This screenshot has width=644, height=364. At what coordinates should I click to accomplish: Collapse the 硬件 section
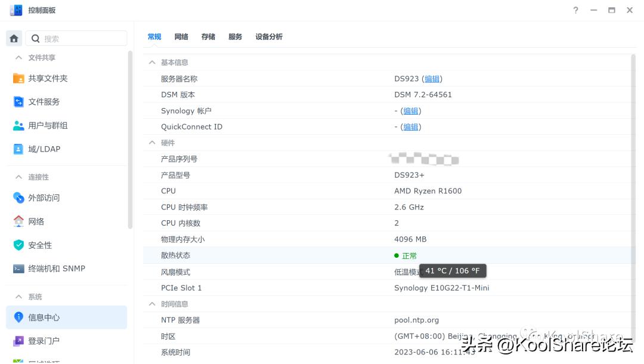pyautogui.click(x=152, y=143)
